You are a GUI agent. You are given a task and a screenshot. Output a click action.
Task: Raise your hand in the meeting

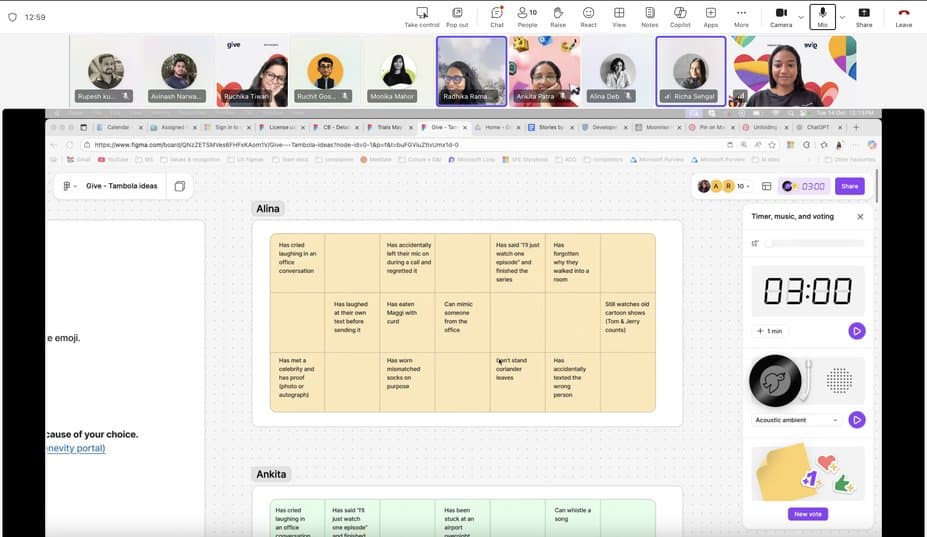point(558,17)
